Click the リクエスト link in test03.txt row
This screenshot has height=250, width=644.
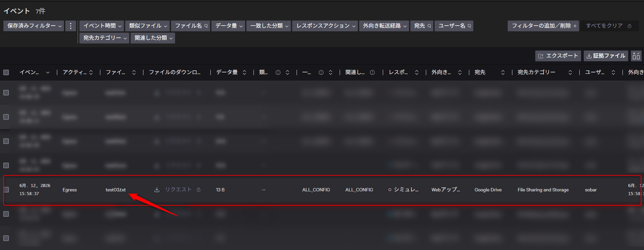click(x=178, y=190)
